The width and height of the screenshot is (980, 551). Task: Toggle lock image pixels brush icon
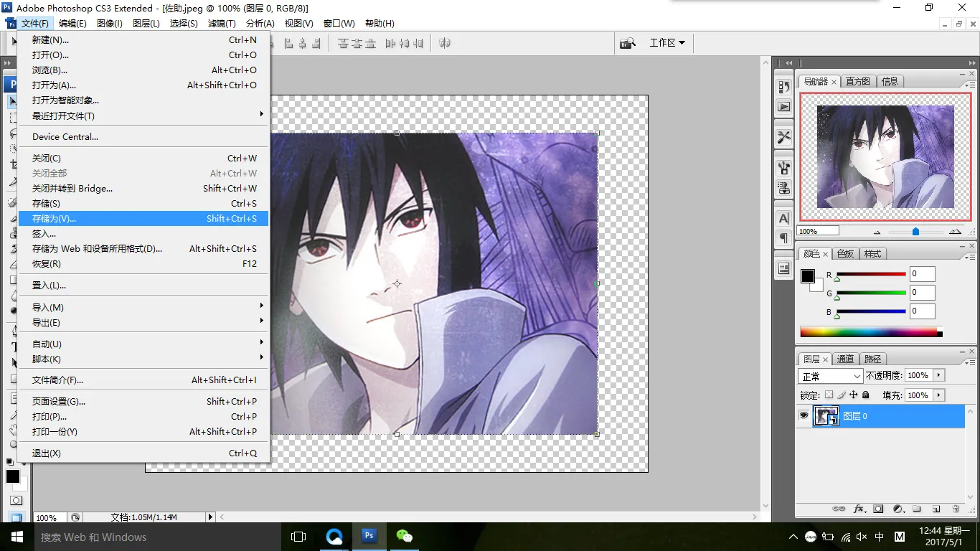click(x=842, y=395)
